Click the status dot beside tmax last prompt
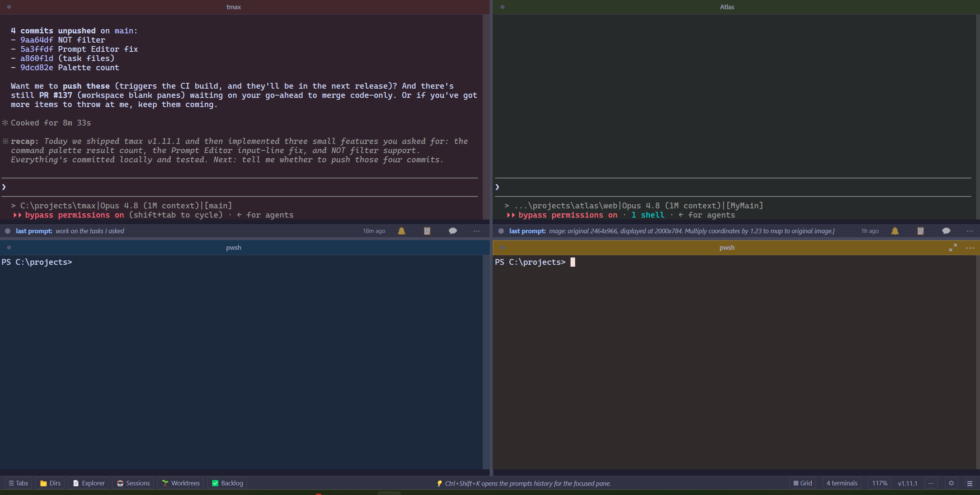 7,231
